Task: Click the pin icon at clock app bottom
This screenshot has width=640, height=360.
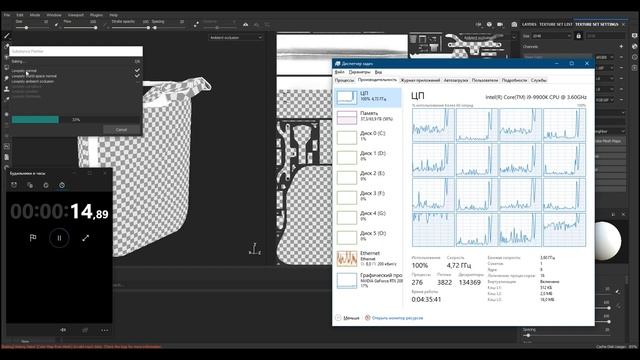Action: coord(84,330)
